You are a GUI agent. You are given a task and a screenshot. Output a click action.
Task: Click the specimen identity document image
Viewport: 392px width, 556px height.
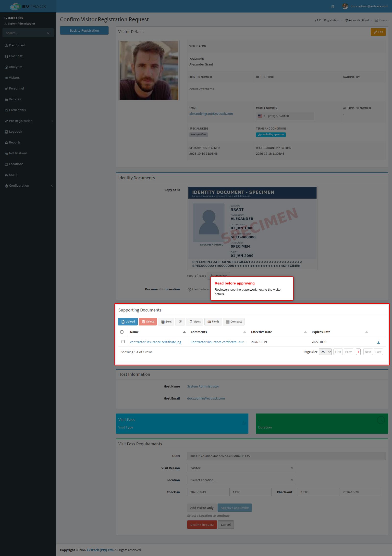tap(252, 228)
